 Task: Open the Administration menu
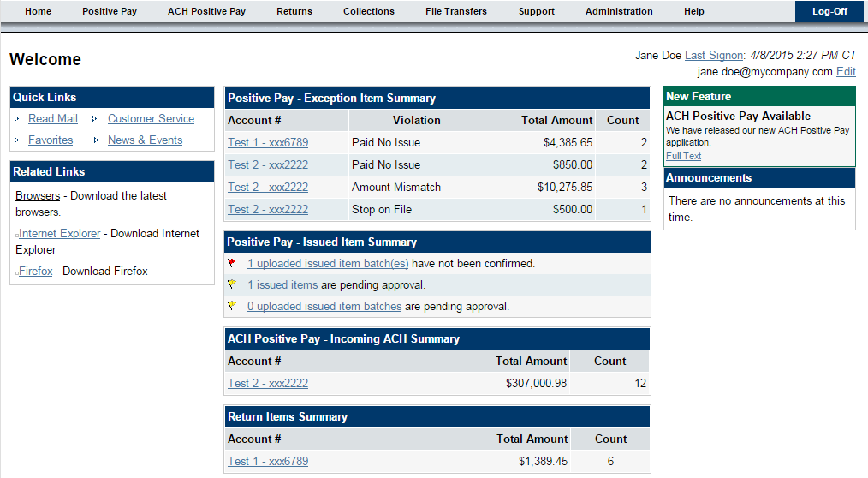point(619,11)
